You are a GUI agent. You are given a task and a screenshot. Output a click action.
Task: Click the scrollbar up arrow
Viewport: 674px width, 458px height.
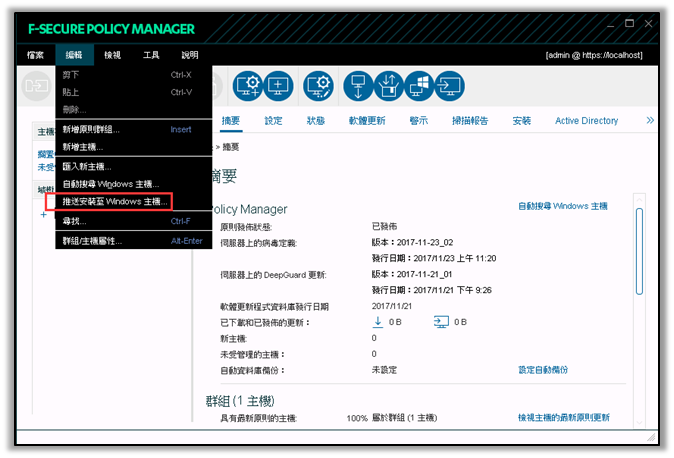click(639, 200)
